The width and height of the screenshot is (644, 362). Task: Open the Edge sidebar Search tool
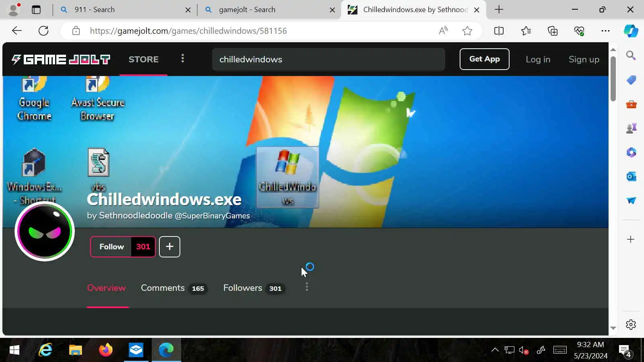coord(631,56)
